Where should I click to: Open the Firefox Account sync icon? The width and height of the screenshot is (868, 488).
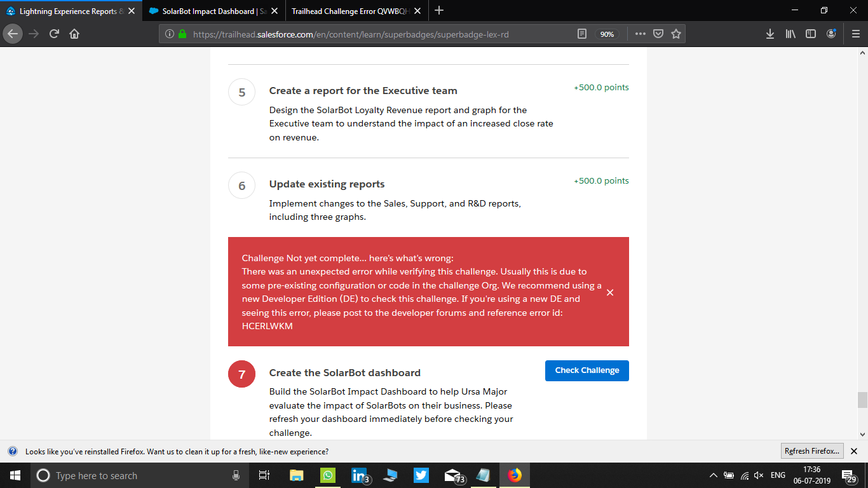click(831, 34)
